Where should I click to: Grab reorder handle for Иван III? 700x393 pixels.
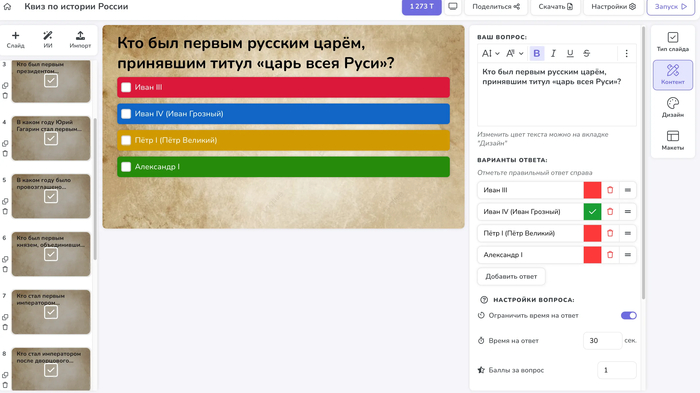tap(628, 190)
